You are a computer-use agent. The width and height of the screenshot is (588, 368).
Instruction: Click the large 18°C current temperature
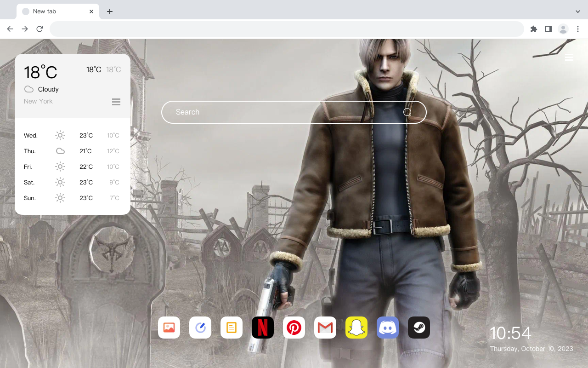point(40,72)
